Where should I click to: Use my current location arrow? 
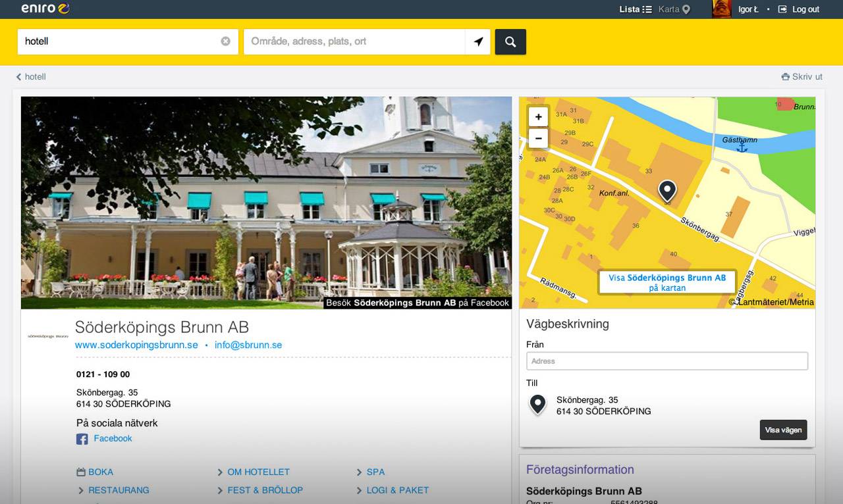(478, 41)
